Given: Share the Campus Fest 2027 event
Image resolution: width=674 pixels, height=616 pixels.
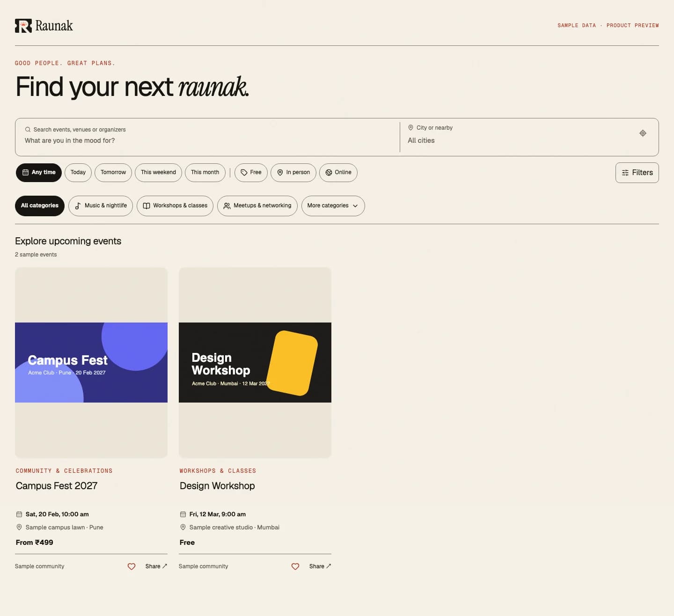Looking at the screenshot, I should (x=156, y=566).
